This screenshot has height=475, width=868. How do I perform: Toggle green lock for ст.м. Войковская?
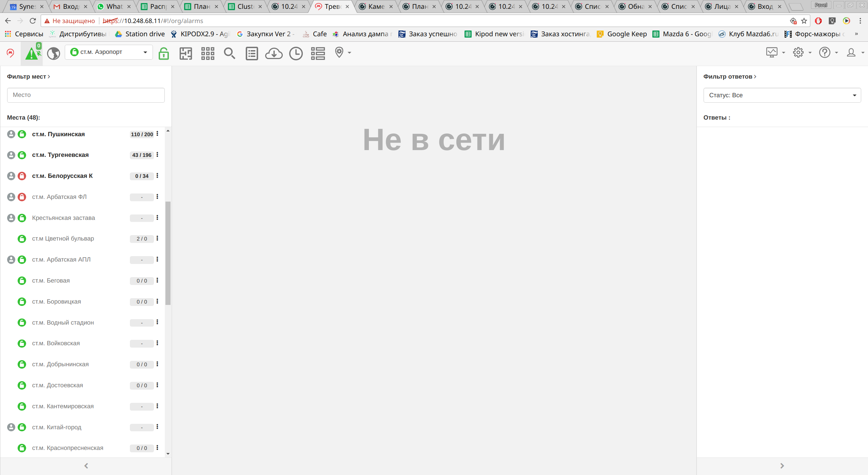pos(22,344)
